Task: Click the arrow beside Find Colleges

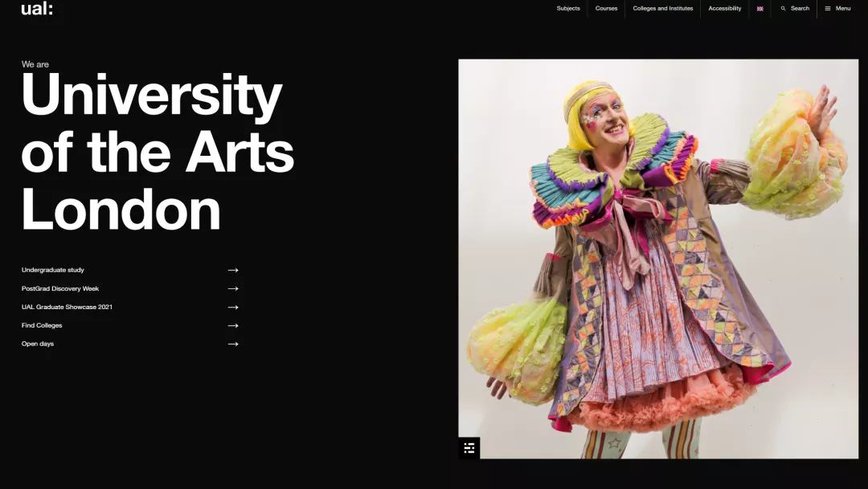Action: click(x=233, y=326)
